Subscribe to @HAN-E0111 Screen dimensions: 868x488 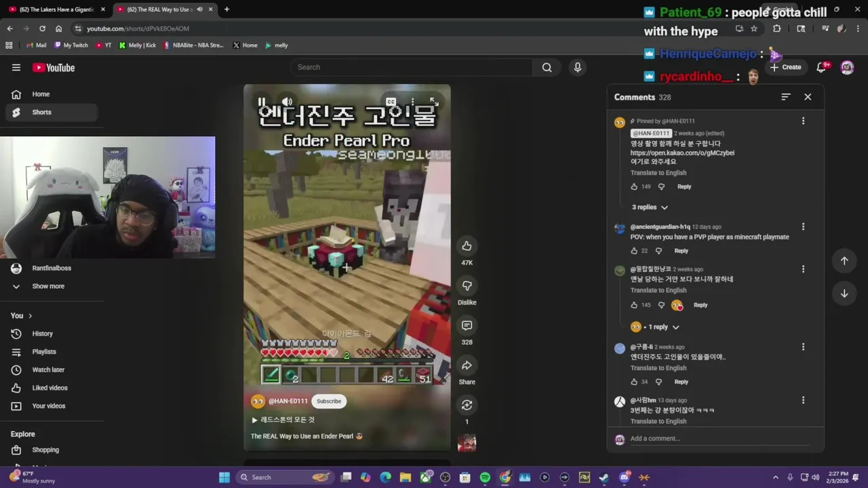point(329,401)
